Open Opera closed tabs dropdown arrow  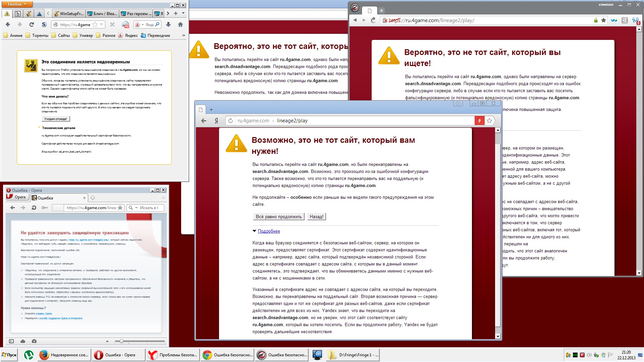[163, 198]
